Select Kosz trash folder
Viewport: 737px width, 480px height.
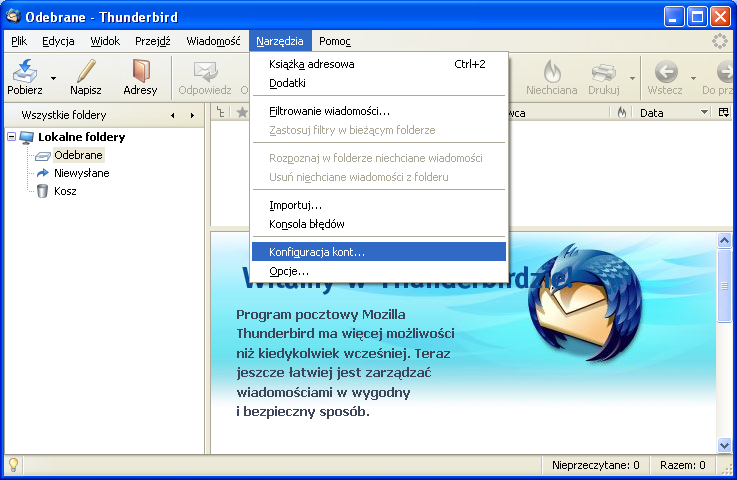64,191
